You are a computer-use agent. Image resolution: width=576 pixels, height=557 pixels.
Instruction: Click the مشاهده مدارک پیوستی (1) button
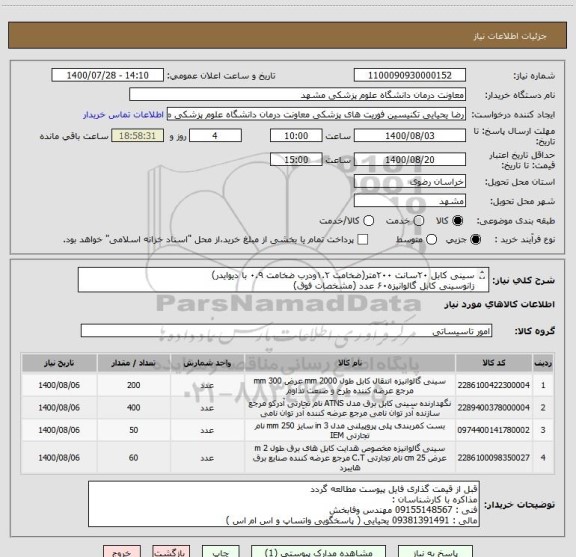tap(318, 552)
